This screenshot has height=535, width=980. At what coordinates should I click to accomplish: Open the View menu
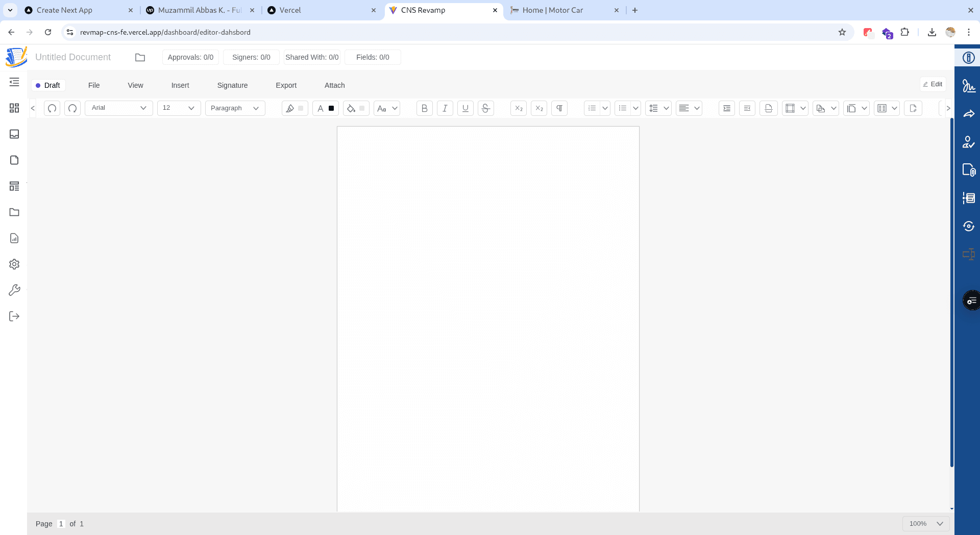(135, 85)
